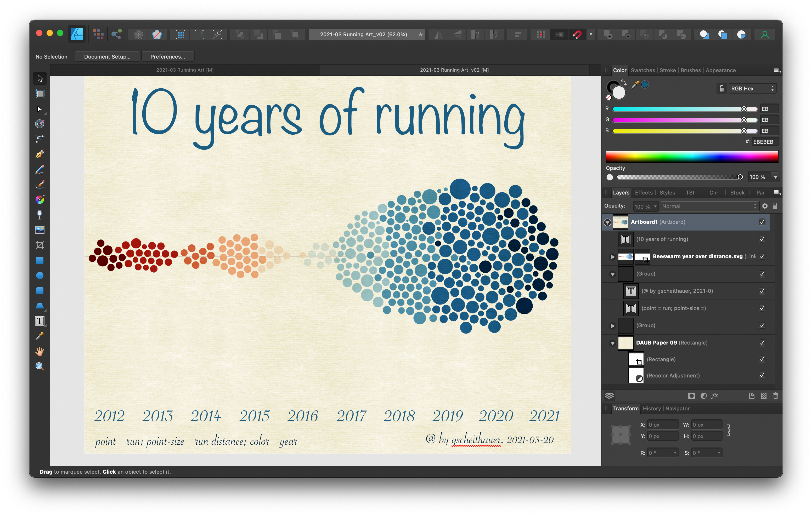Choose the Zoom tool magnifier

(40, 366)
